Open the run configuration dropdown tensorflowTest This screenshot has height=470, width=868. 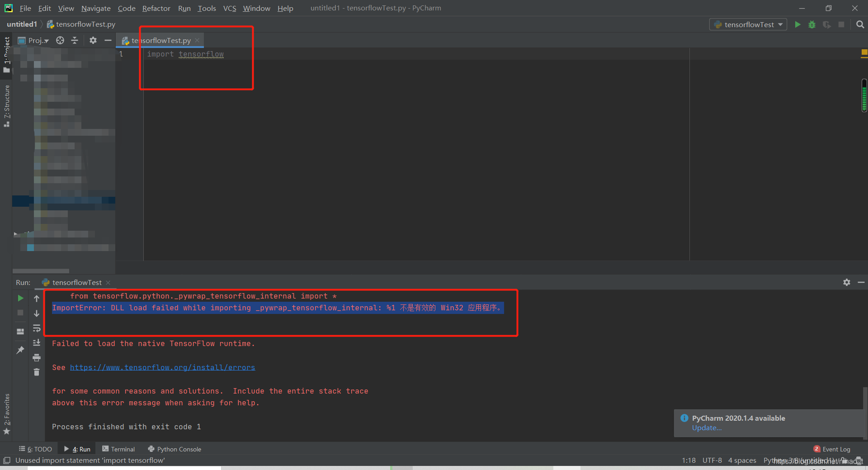[748, 24]
